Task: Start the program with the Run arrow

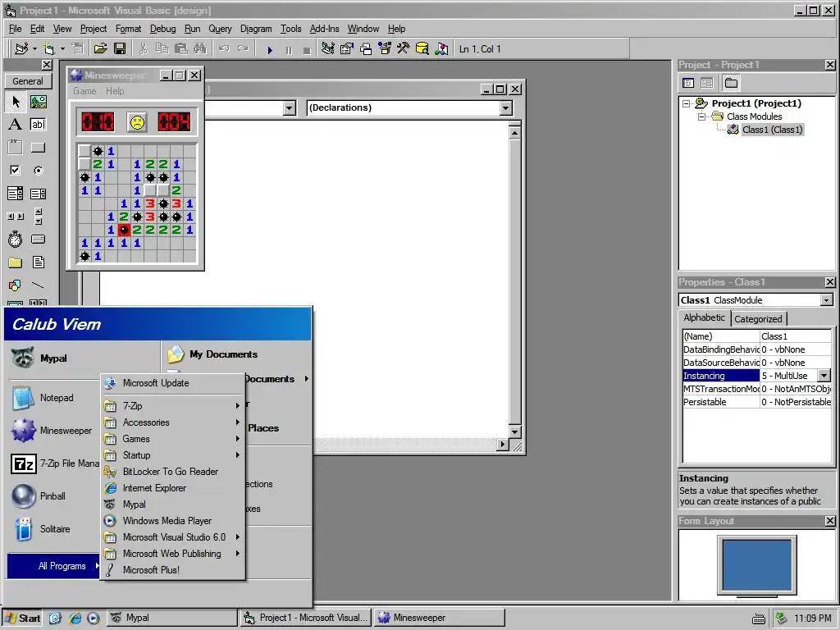Action: pos(270,50)
